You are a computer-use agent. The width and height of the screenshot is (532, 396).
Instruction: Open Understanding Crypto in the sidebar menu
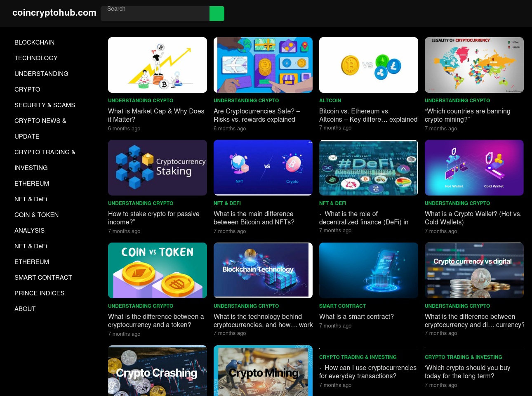(41, 82)
